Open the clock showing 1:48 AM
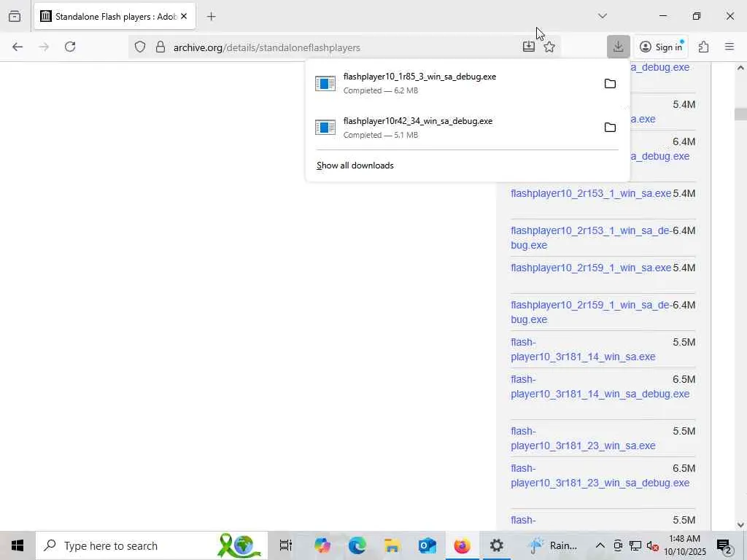Screen dimensions: 747x560 (x=684, y=545)
